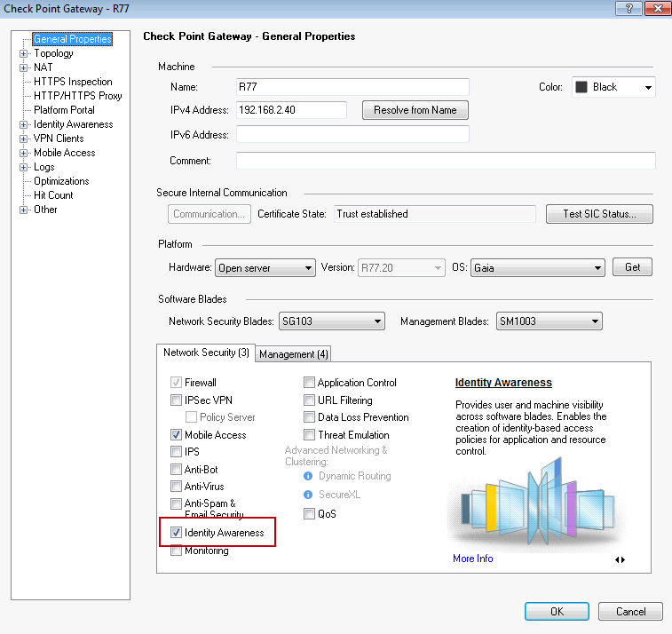Open the Version dropdown R77.20
Image resolution: width=672 pixels, height=634 pixels.
click(x=401, y=268)
